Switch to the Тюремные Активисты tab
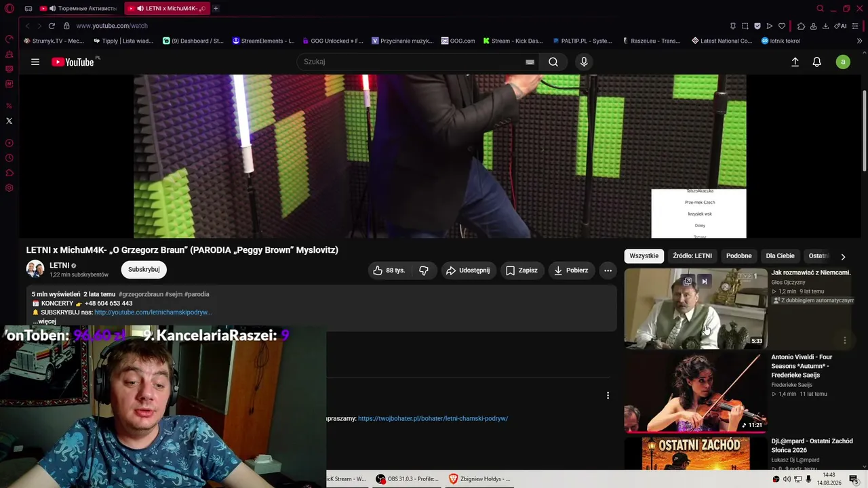This screenshot has width=868, height=488. click(x=79, y=8)
